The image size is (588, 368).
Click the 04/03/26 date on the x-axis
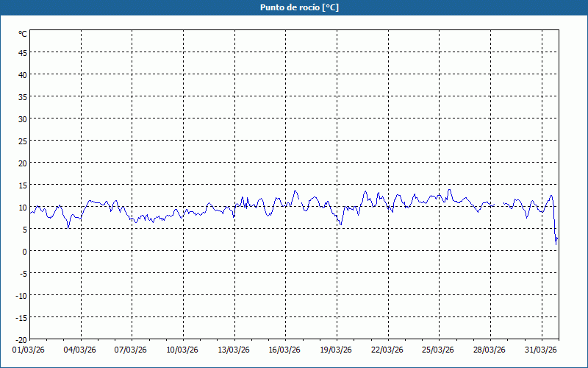[80, 350]
